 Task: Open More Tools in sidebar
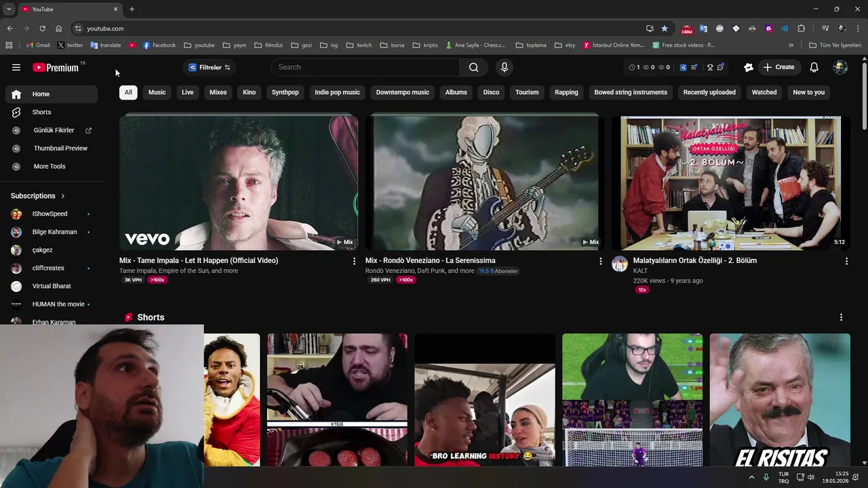pyautogui.click(x=52, y=166)
